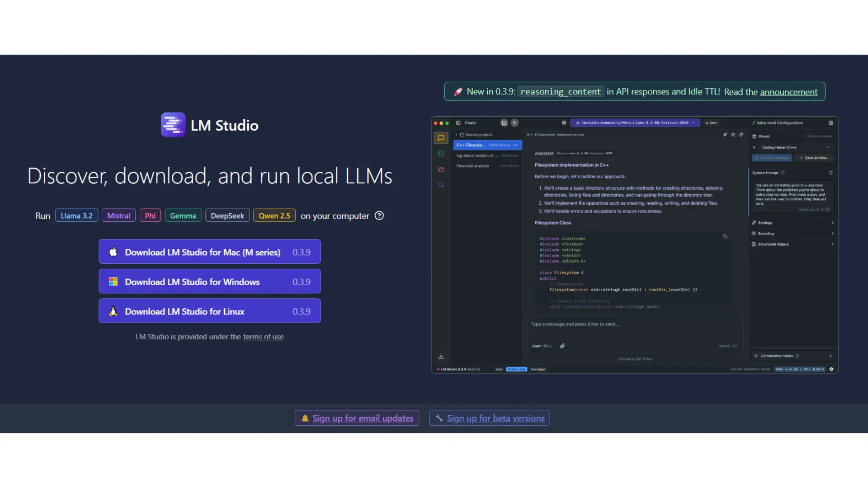The width and height of the screenshot is (868, 488).
Task: Download LM Studio for Windows
Action: [x=210, y=282]
